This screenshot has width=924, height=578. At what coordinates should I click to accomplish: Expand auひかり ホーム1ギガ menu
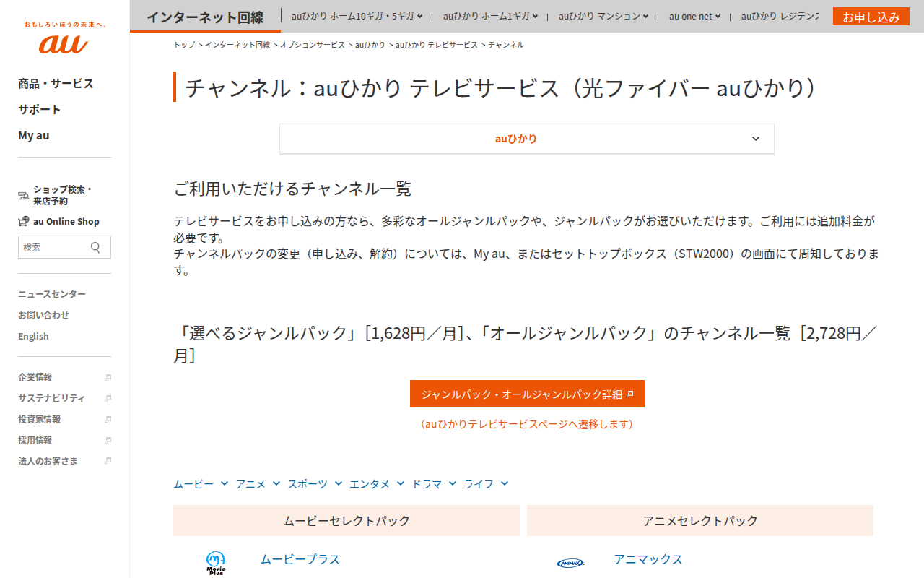click(x=491, y=16)
